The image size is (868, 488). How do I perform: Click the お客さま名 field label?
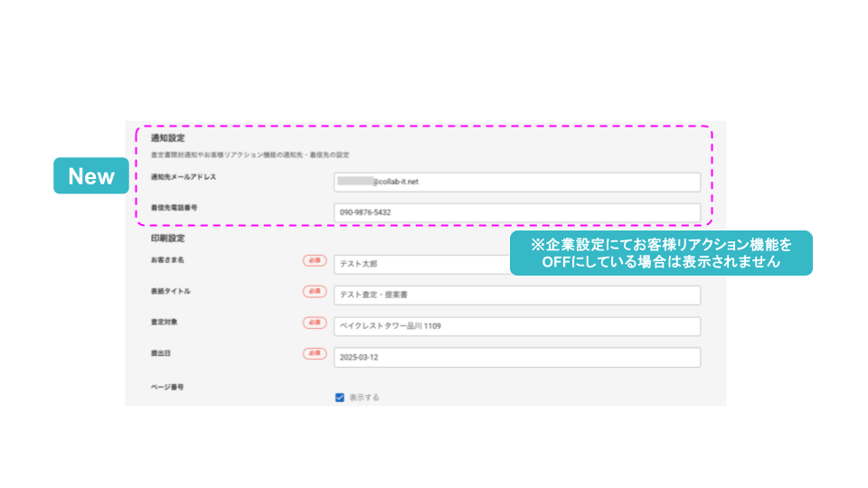(167, 260)
